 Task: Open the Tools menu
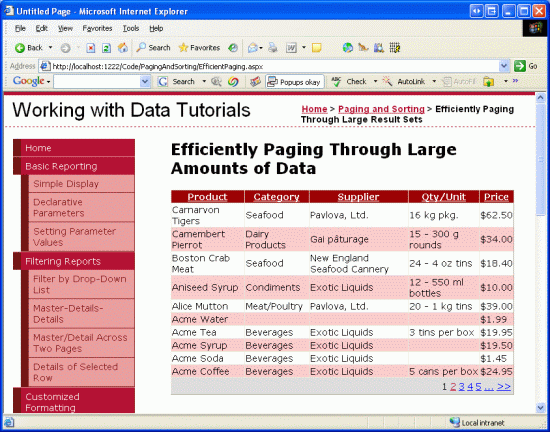pos(131,28)
